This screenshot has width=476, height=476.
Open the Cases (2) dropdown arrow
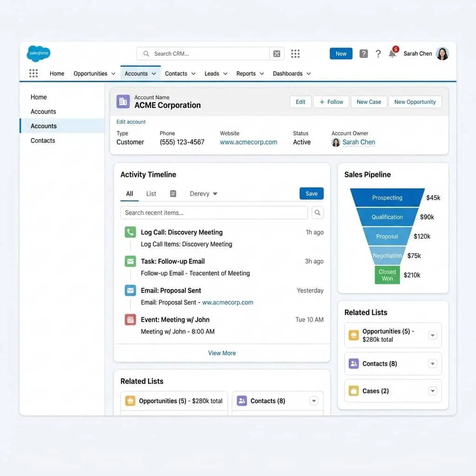[x=433, y=390]
